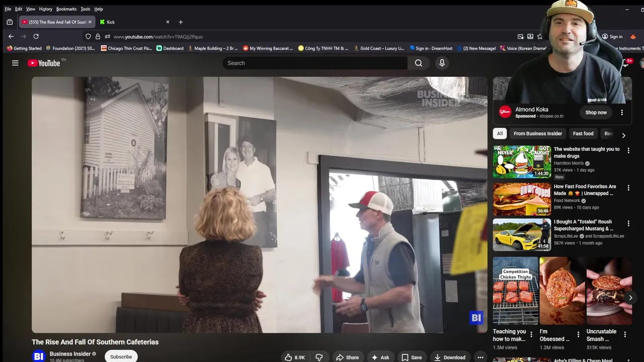Select the All filter chip
644x362 pixels.
[500, 133]
